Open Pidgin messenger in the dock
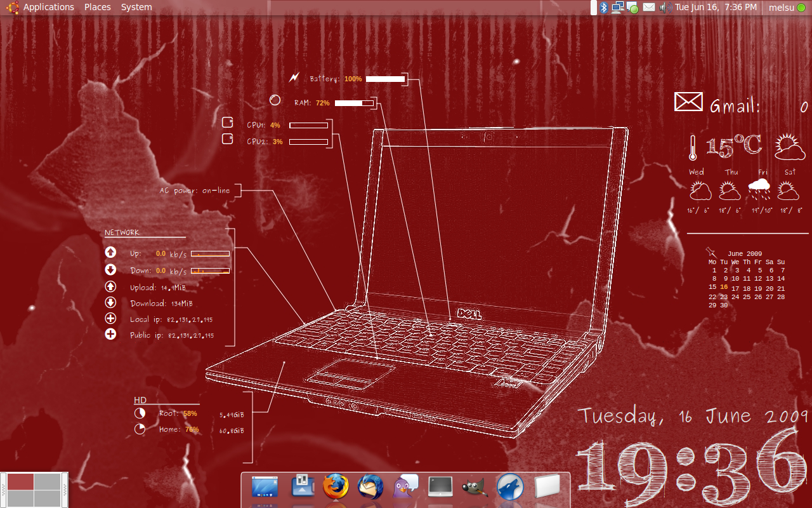This screenshot has height=508, width=812. [405, 488]
